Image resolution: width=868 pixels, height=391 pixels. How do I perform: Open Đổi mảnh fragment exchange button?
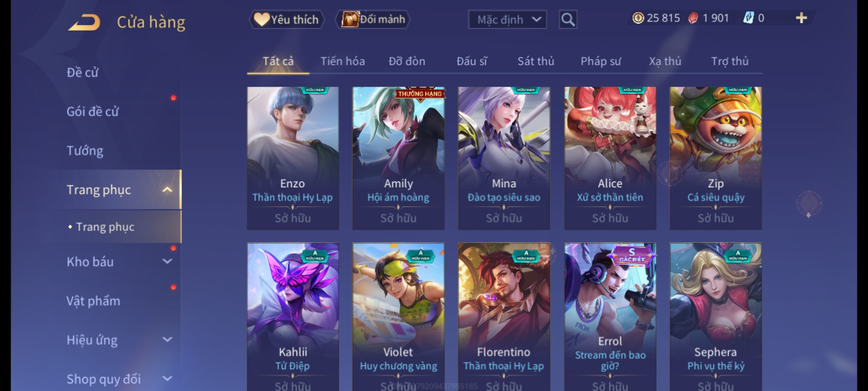pos(373,20)
